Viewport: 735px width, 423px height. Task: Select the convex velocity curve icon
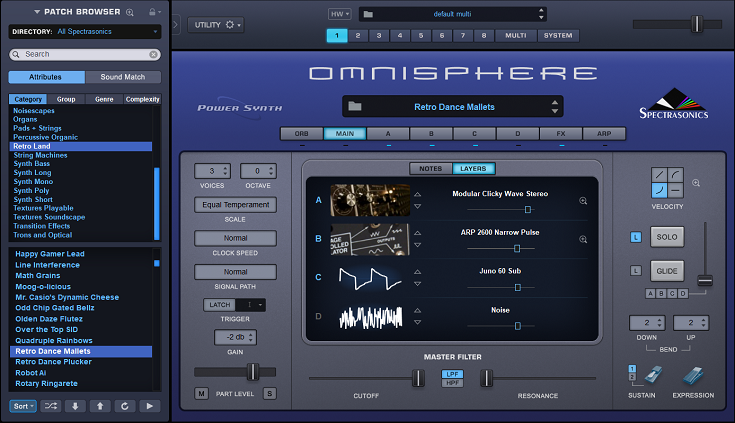coord(675,175)
